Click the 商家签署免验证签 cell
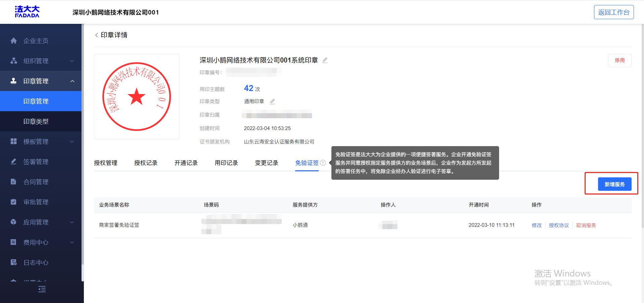This screenshot has width=644, height=303. point(119,225)
